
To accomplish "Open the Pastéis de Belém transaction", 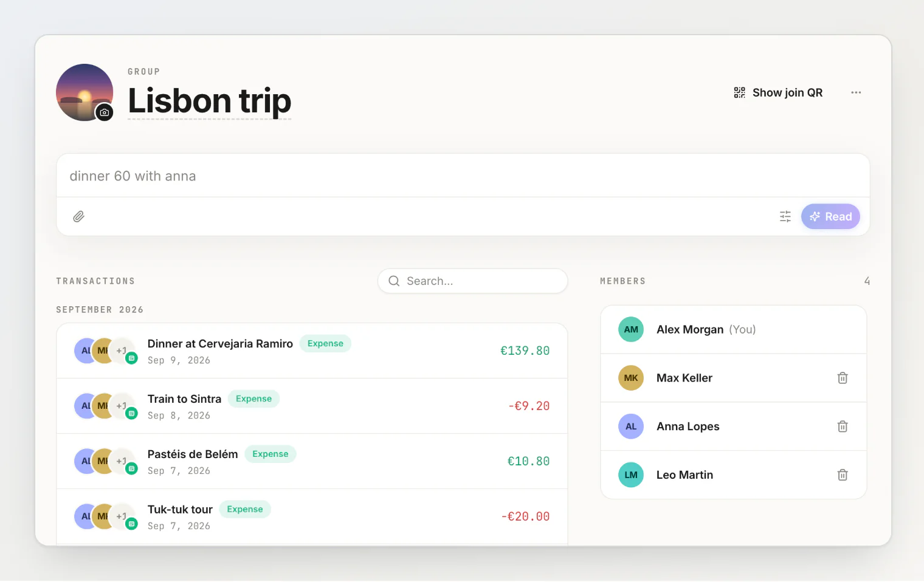I will pos(312,461).
